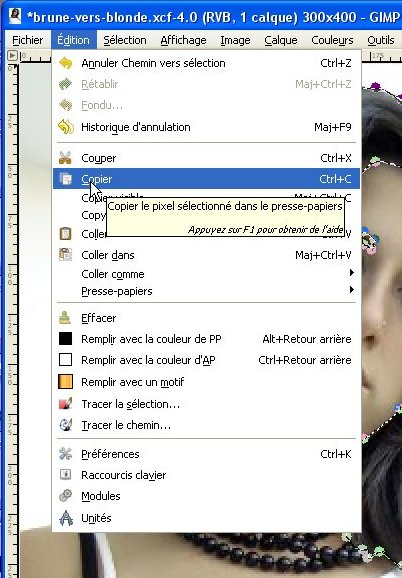Open the Fichier menu
This screenshot has height=578, width=402.
click(28, 40)
